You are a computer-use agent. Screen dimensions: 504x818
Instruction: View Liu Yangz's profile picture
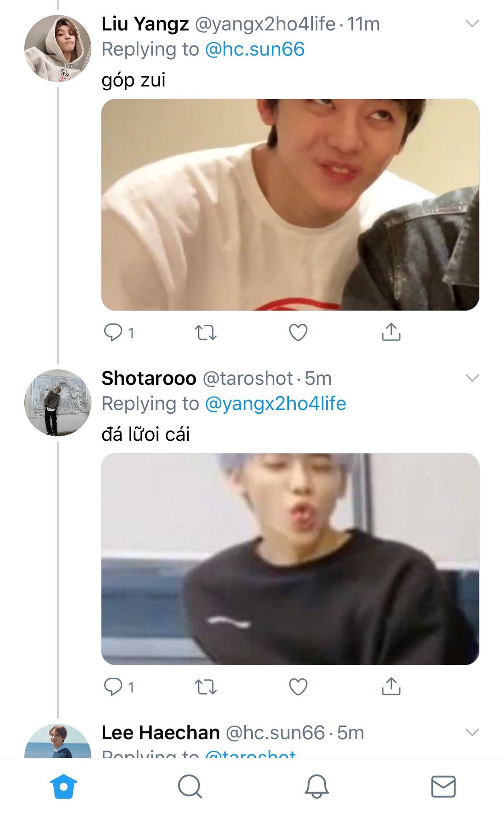pos(58,48)
